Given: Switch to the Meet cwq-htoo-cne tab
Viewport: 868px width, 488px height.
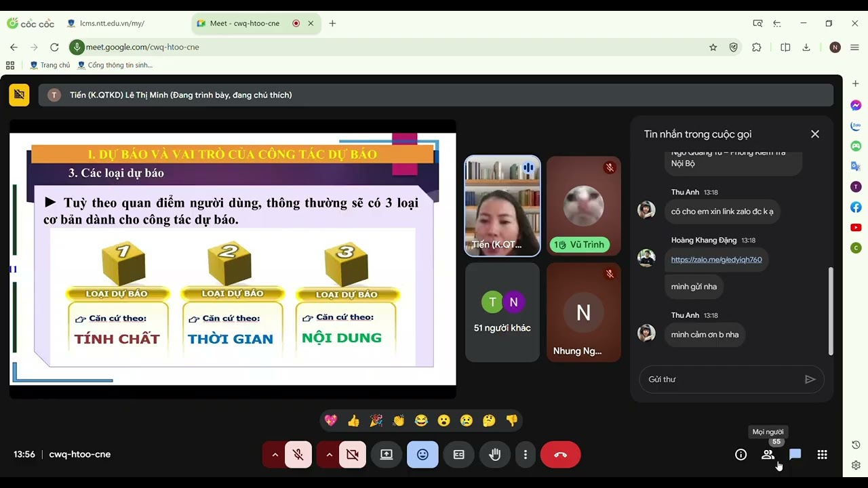Looking at the screenshot, I should pyautogui.click(x=245, y=23).
